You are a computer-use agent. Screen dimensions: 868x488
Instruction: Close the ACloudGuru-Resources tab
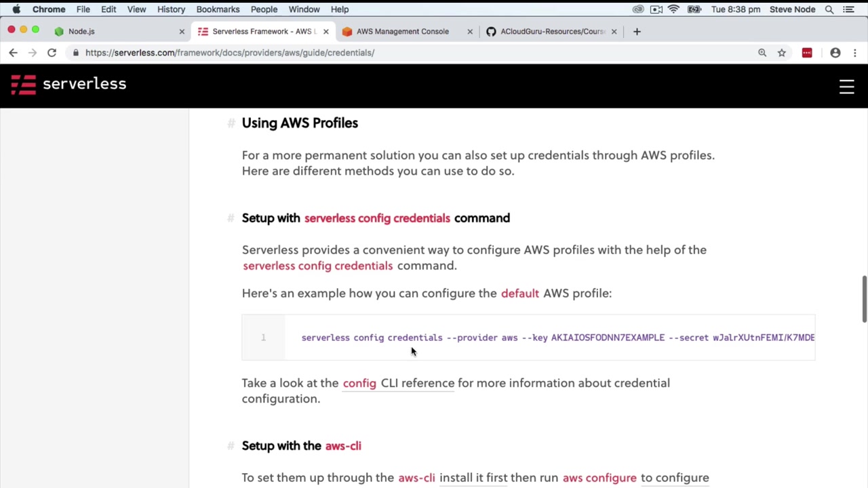(x=614, y=31)
